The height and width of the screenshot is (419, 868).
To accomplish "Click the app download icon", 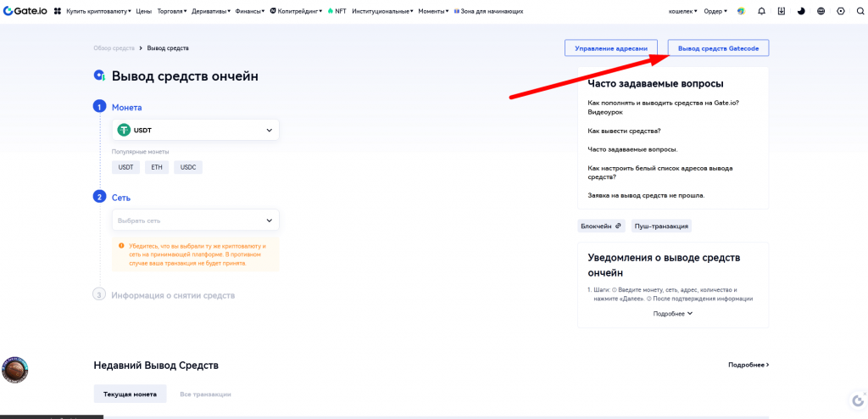I will click(x=781, y=11).
